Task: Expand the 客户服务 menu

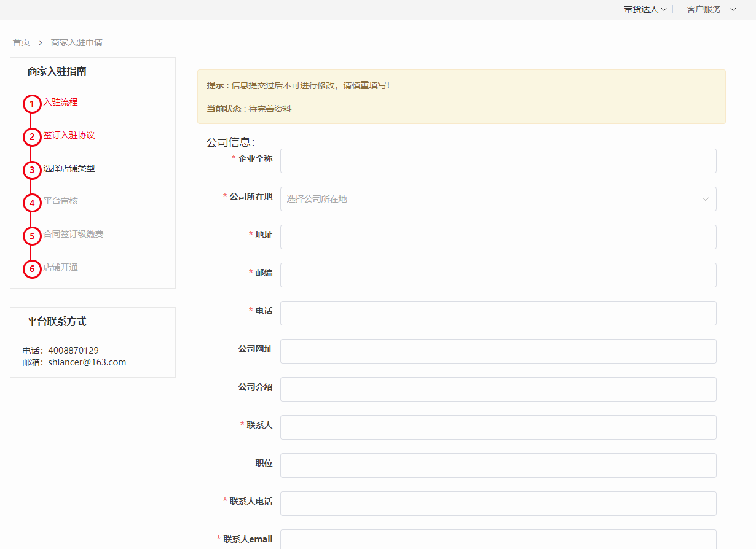Action: coord(711,9)
